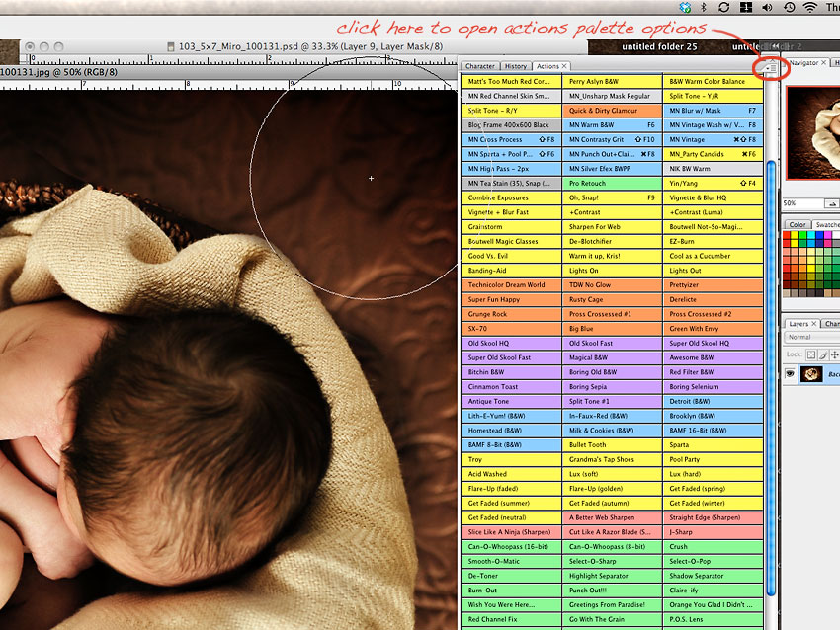This screenshot has width=840, height=630.
Task: Toggle lock transparent pixels in Layers
Action: tap(811, 354)
